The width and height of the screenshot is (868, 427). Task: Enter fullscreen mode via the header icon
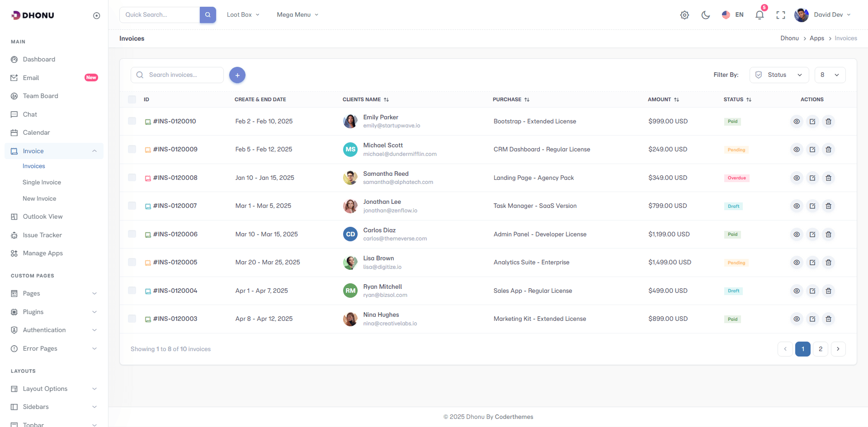pos(780,15)
